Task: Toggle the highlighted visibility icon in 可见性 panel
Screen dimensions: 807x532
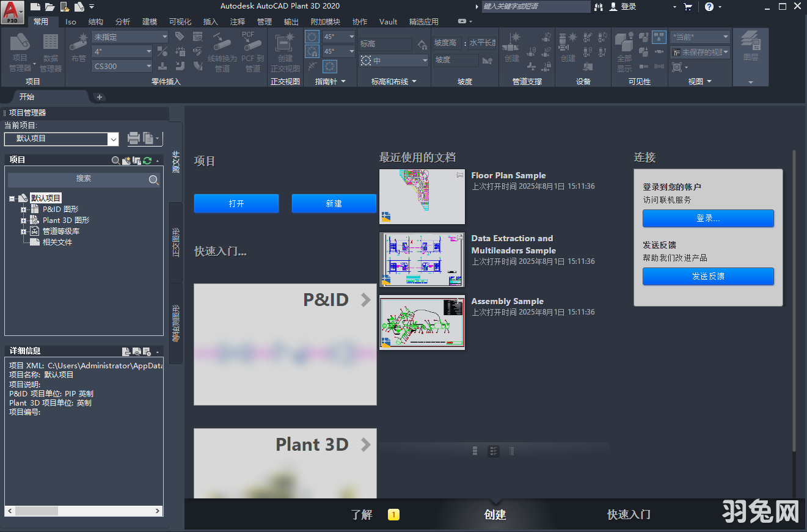Action: coord(659,37)
